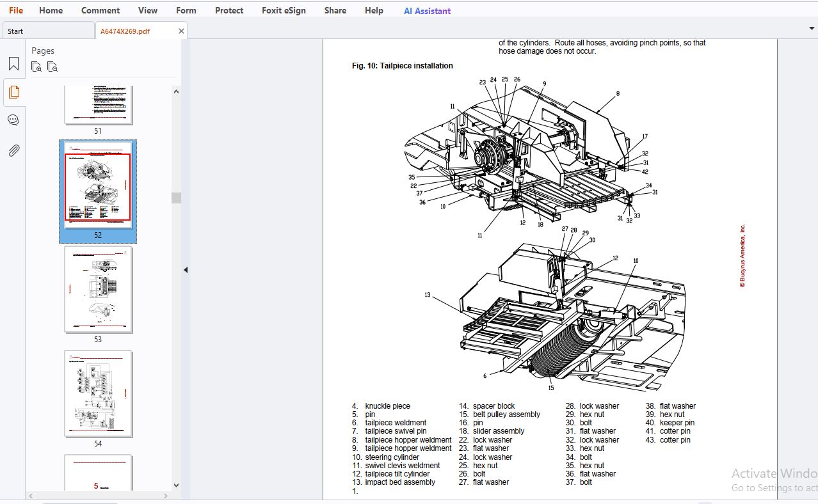818x504 pixels.
Task: Select page 54 thumbnail
Action: (x=99, y=394)
